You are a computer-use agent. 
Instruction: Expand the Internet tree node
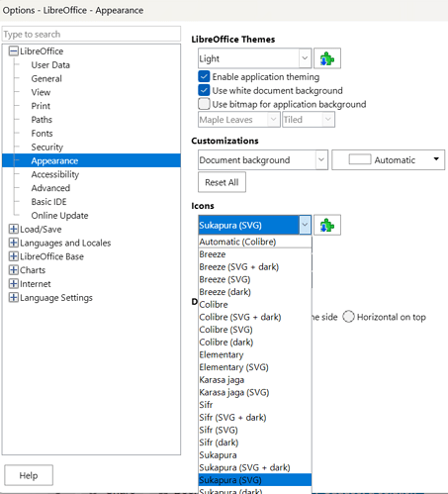(13, 284)
